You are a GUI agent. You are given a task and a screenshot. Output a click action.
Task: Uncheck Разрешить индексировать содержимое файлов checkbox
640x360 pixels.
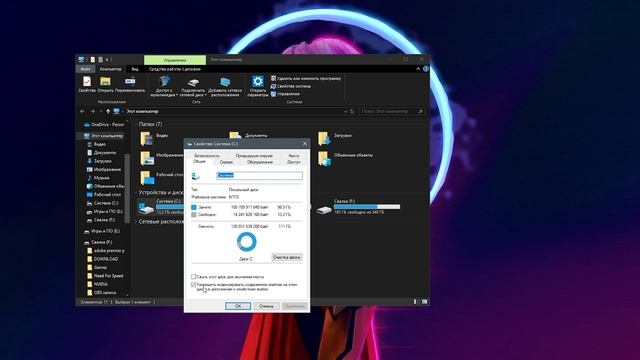(193, 285)
